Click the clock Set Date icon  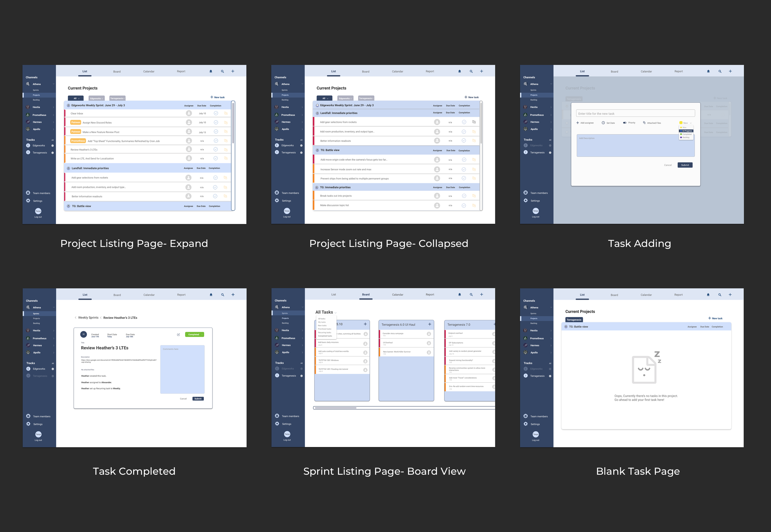tap(603, 123)
